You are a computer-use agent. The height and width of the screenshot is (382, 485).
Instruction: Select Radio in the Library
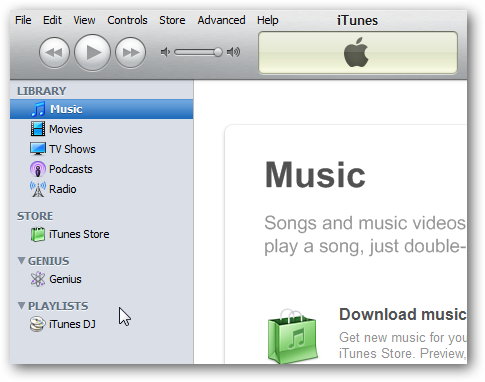click(101, 189)
